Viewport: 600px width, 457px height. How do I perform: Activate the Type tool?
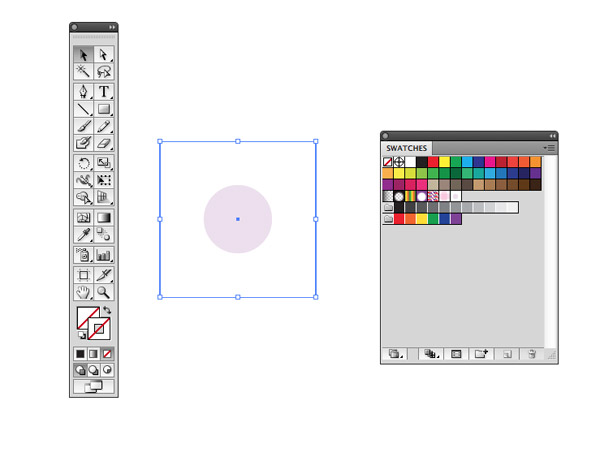point(104,91)
